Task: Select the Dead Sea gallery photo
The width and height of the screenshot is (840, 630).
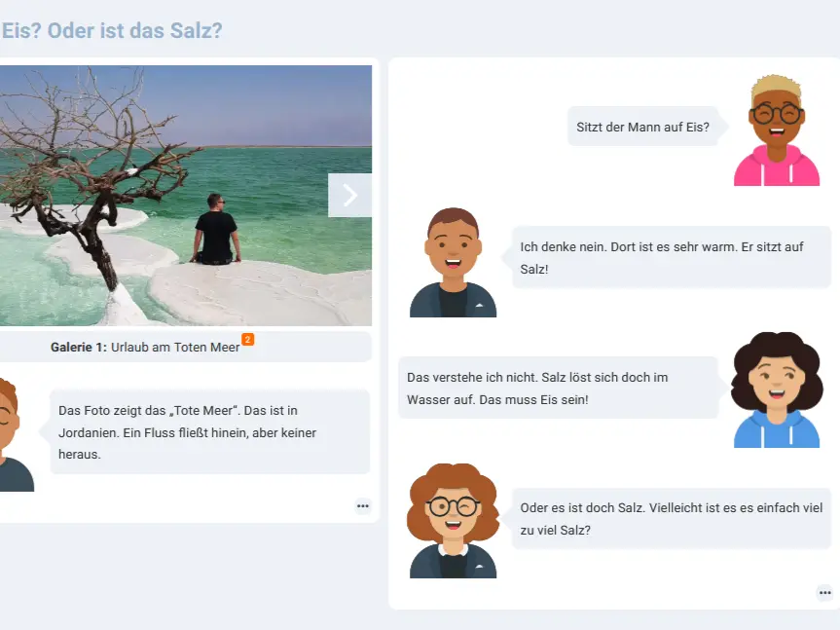Action: pos(186,196)
